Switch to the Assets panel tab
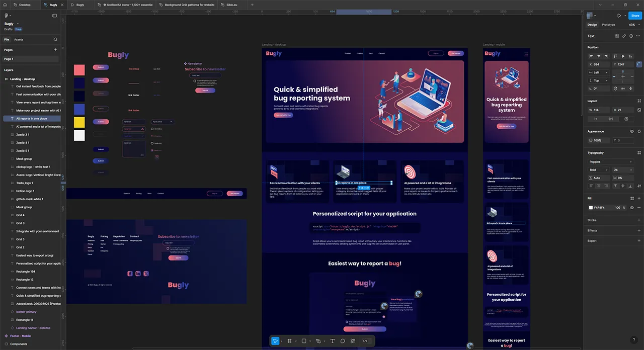The width and height of the screenshot is (644, 350). pyautogui.click(x=18, y=39)
